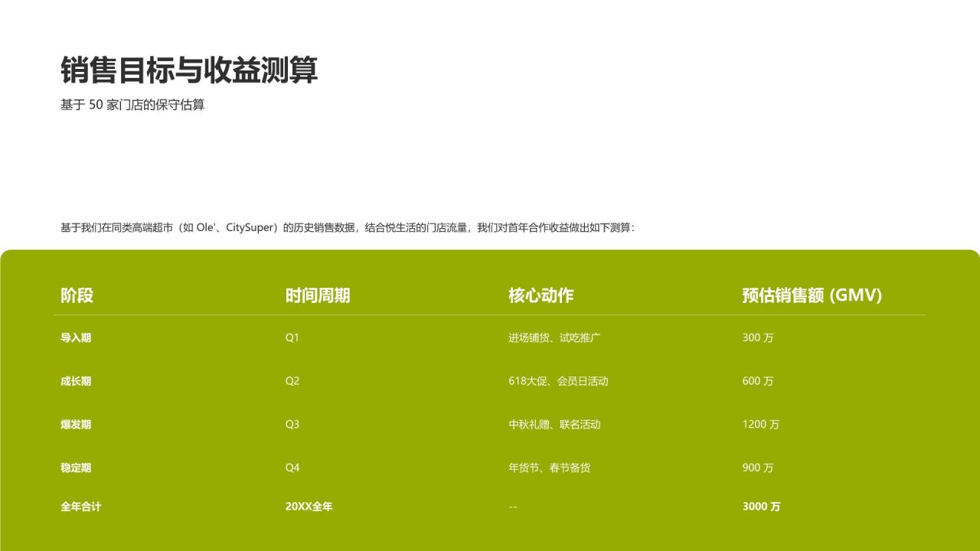Screen dimensions: 980x551
Task: Select the subtitle 基于 50 家门店的保守估算
Action: (132, 105)
